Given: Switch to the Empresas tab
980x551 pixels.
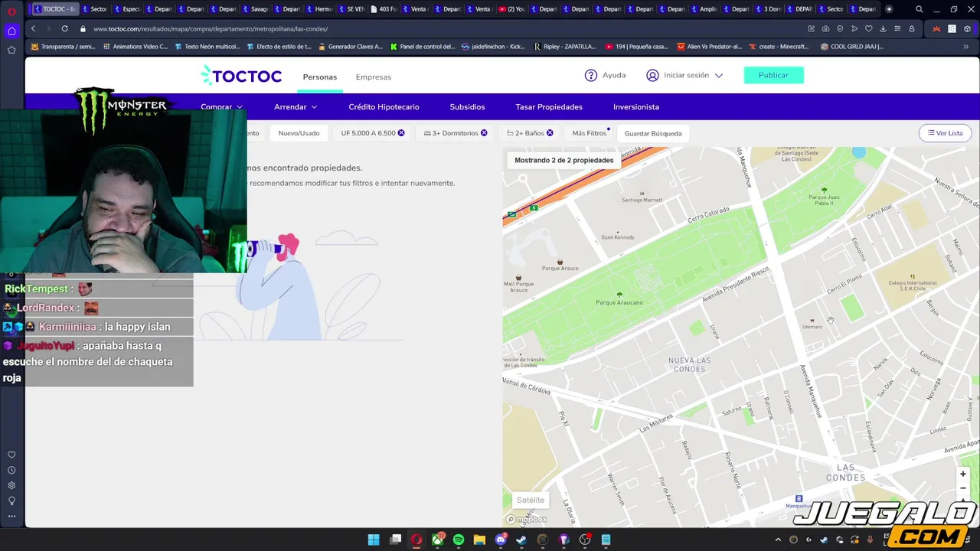Looking at the screenshot, I should coord(374,77).
